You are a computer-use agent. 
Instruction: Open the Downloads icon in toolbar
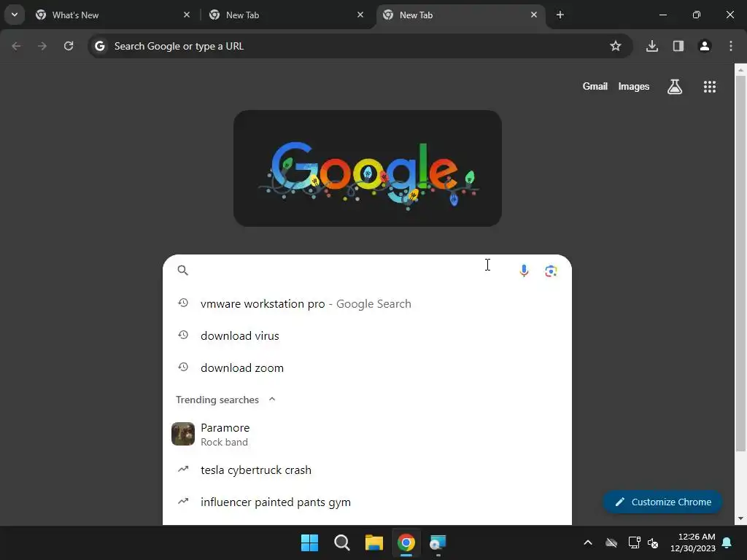click(652, 46)
